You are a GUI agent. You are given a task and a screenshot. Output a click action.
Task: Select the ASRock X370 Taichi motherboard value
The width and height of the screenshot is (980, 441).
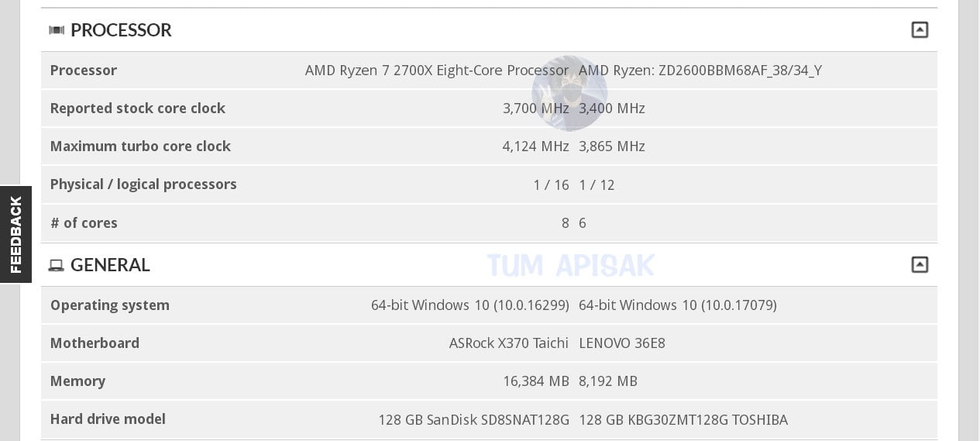click(508, 343)
